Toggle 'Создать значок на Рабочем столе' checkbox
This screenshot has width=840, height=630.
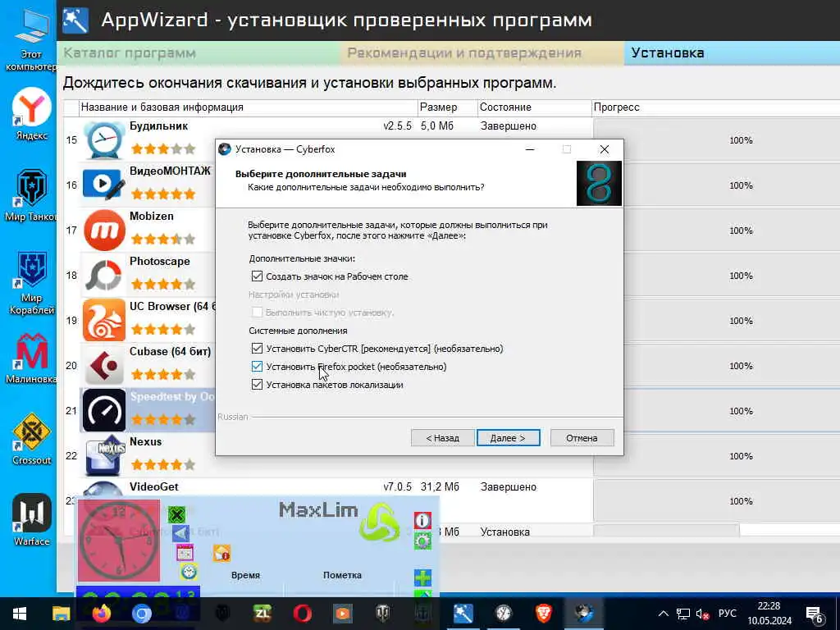coord(257,276)
